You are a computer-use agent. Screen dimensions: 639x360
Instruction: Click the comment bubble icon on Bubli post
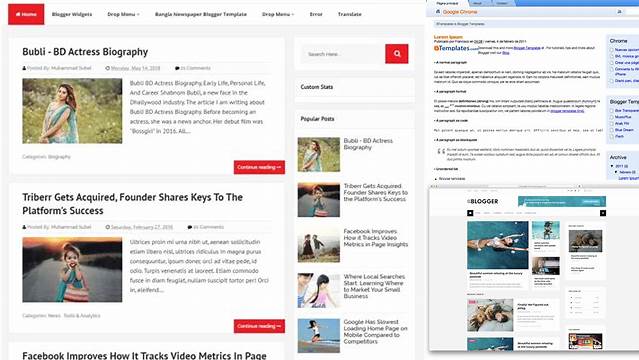pos(177,68)
